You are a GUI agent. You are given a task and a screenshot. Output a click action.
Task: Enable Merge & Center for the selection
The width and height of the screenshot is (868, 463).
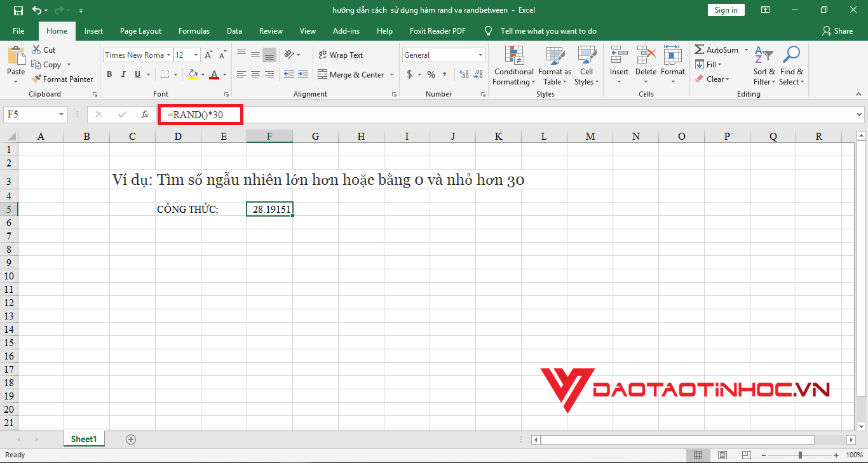tap(351, 74)
